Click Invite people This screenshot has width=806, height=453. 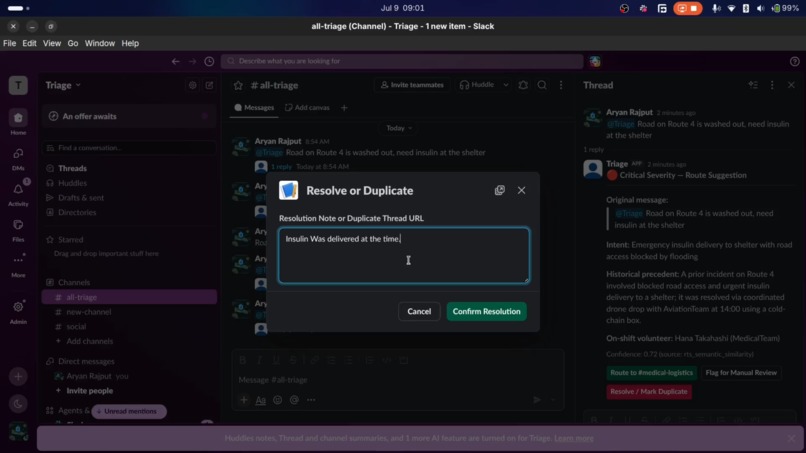[89, 391]
